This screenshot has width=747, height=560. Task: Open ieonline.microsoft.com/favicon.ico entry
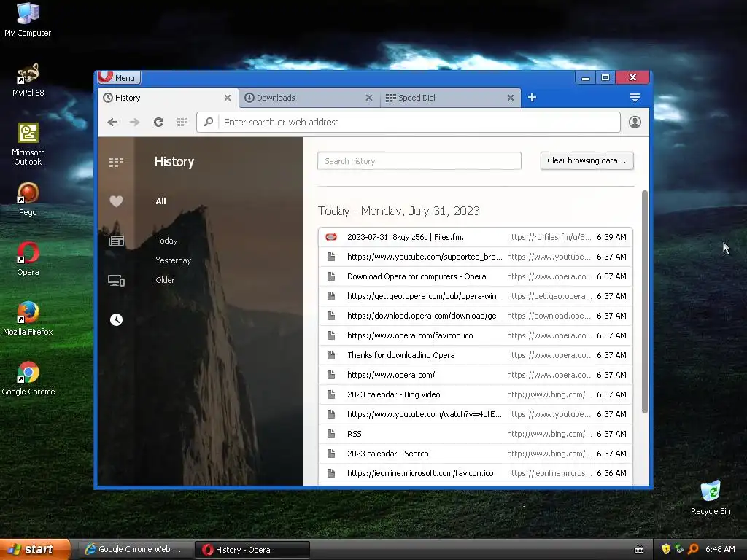tap(476, 473)
